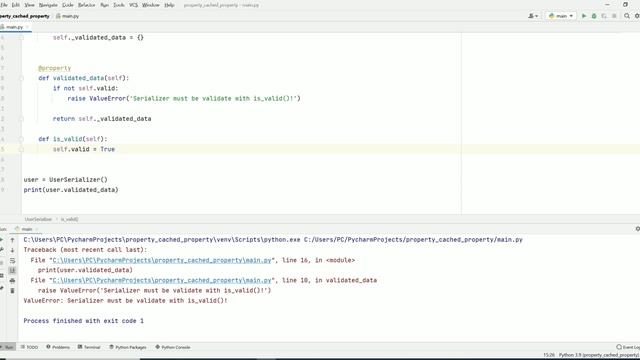Click the 'user = UserSerializer()' code line
The height and width of the screenshot is (360, 640).
point(66,180)
